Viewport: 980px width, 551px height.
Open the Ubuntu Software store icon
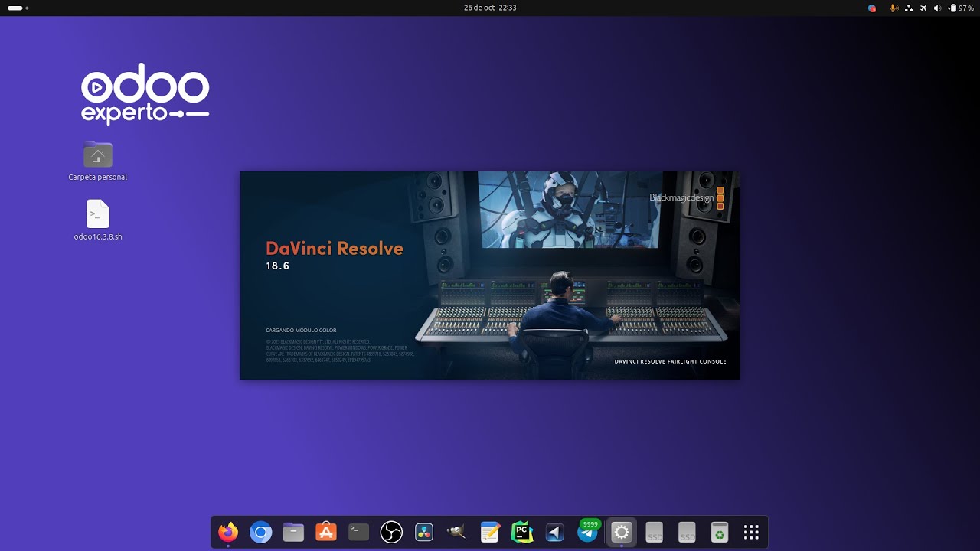pos(326,532)
